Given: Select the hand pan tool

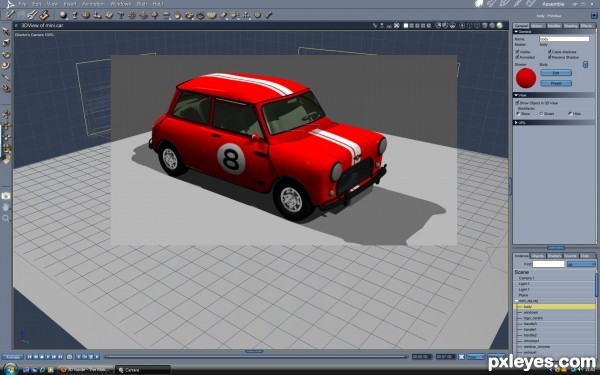Looking at the screenshot, I should point(6,207).
